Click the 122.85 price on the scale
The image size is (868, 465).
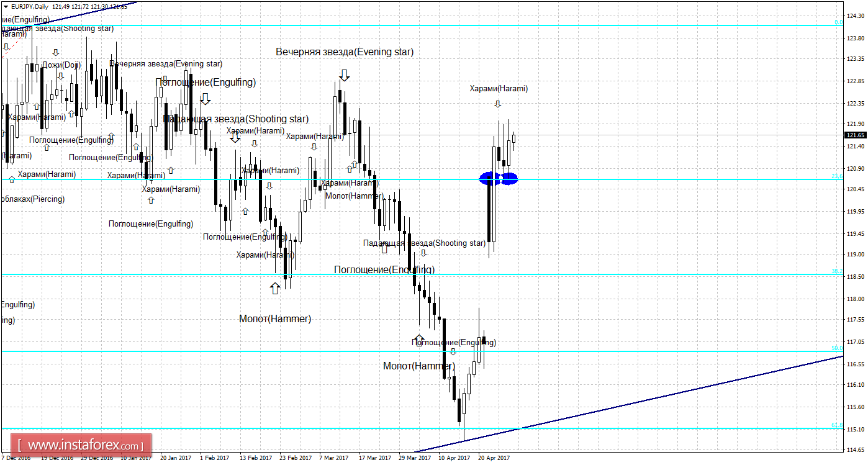click(x=856, y=81)
